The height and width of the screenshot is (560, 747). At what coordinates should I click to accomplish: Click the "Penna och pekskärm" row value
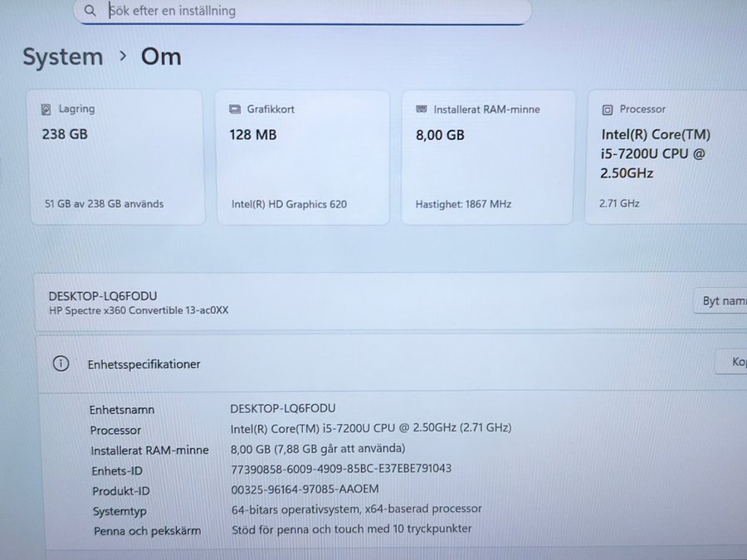coord(351,528)
